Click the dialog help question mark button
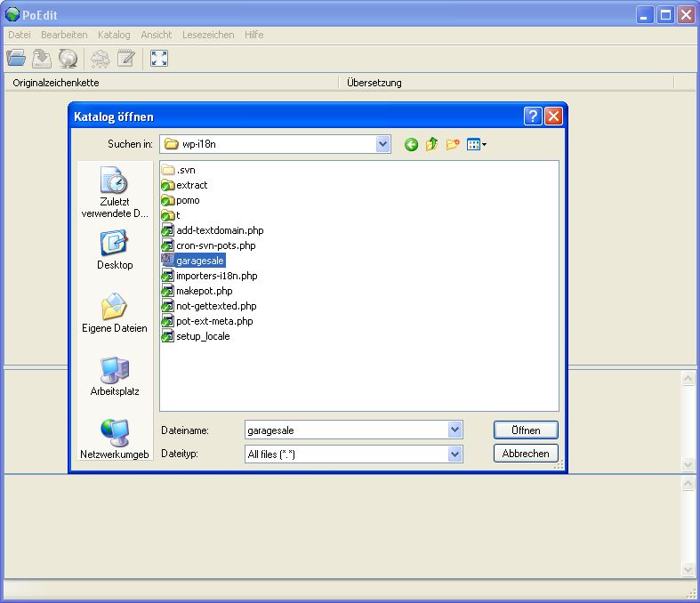 (x=533, y=117)
